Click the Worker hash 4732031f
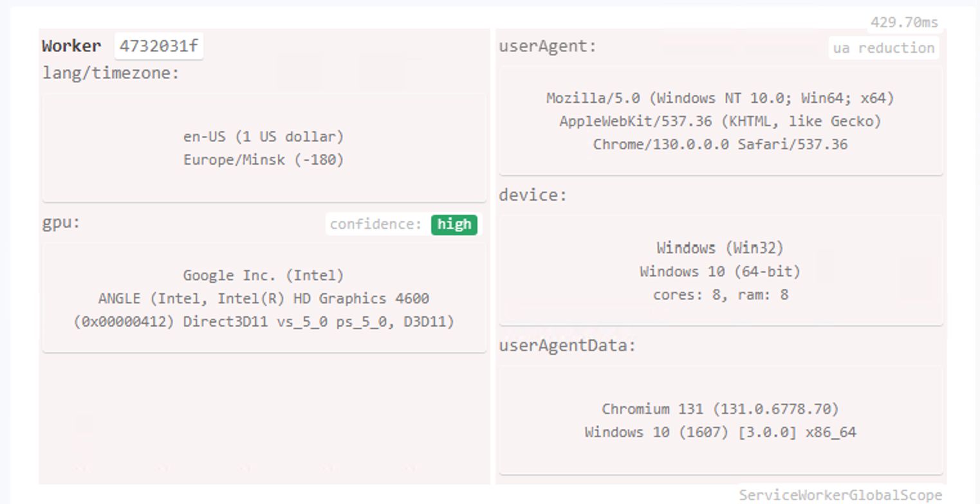 click(x=159, y=46)
